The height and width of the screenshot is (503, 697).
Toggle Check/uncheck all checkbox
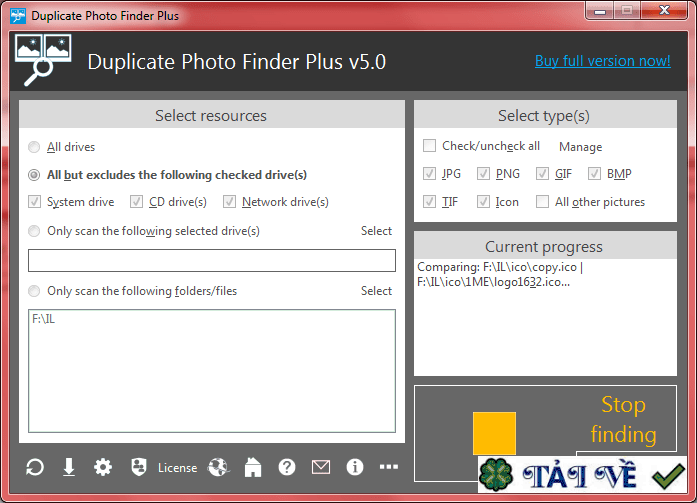[x=429, y=146]
